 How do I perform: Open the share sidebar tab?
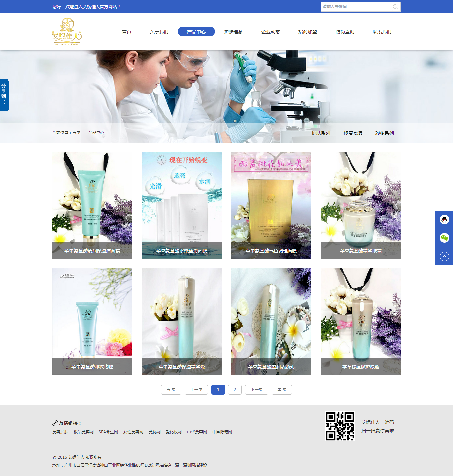click(x=4, y=95)
